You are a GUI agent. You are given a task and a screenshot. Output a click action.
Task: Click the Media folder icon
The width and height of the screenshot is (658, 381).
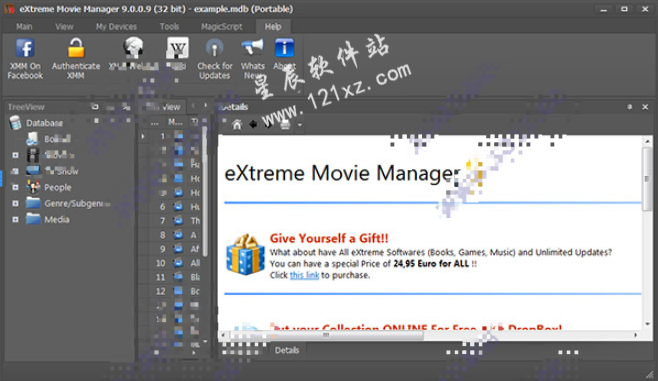click(x=33, y=219)
